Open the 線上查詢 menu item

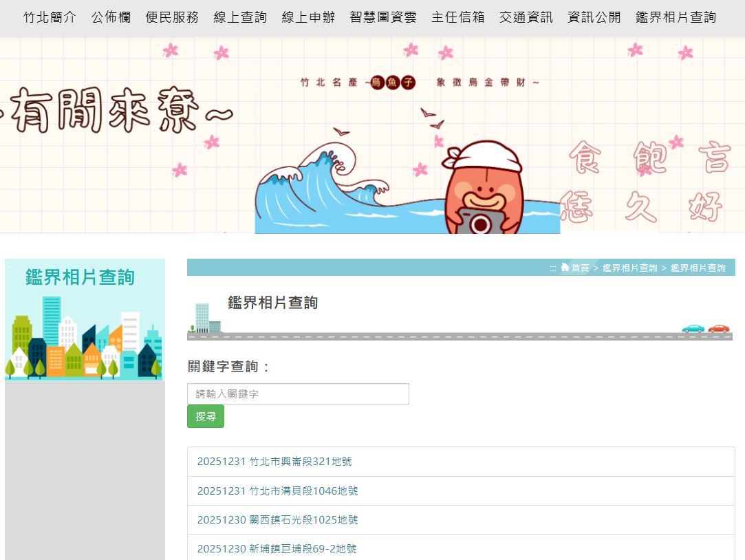240,18
